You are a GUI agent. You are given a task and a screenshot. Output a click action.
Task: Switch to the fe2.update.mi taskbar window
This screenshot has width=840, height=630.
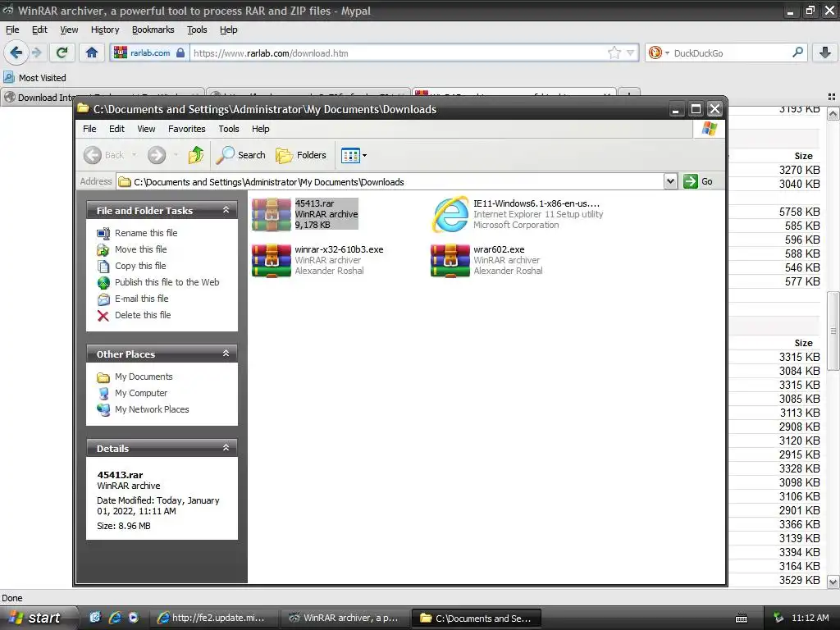click(214, 618)
